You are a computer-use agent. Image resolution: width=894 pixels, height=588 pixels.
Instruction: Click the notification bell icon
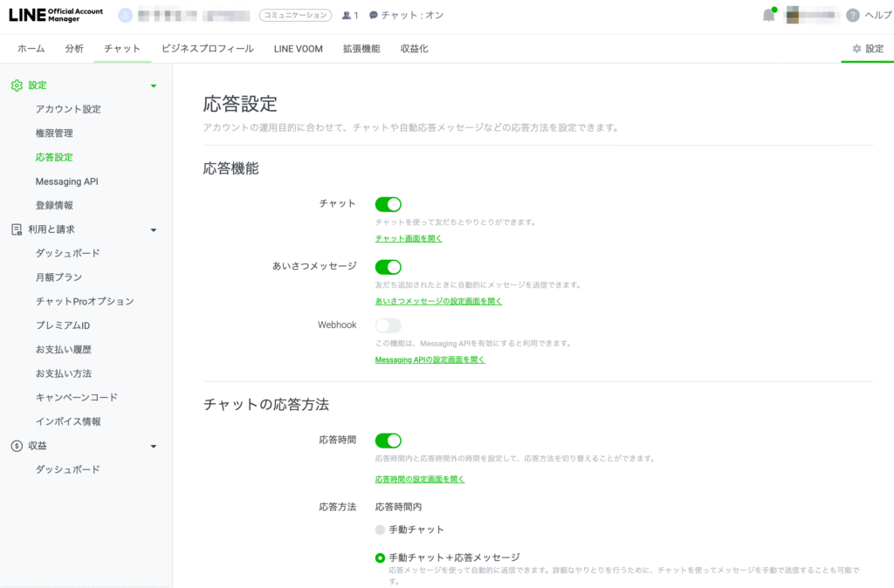[x=769, y=15]
